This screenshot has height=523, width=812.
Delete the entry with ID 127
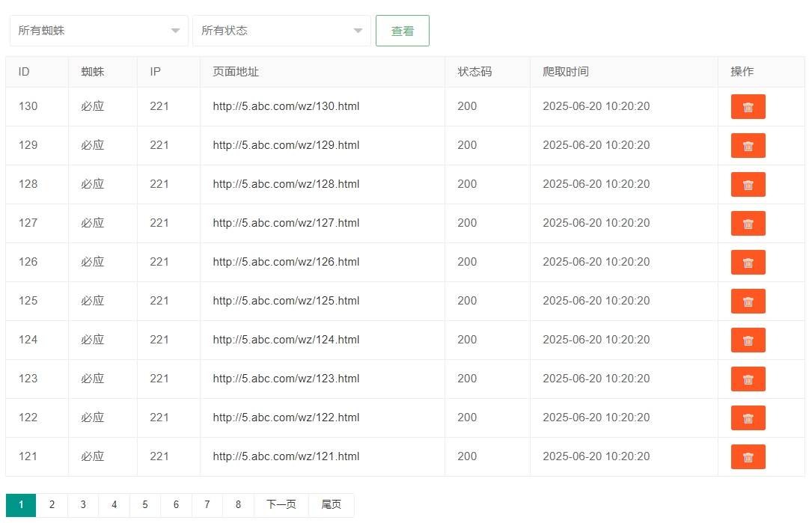(x=748, y=224)
